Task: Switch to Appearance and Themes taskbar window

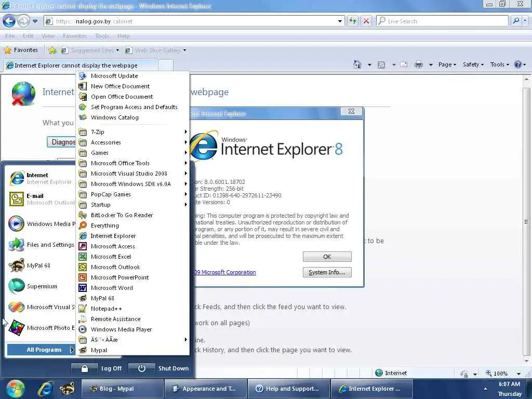Action: [206, 389]
